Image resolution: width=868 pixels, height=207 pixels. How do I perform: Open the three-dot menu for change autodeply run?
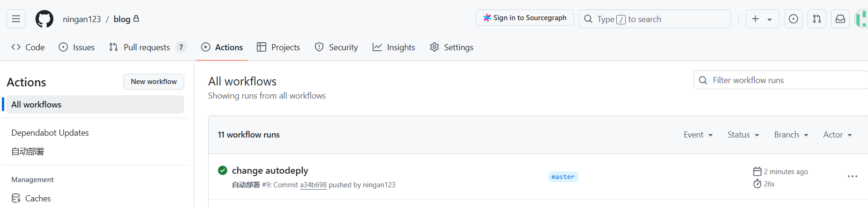click(x=853, y=176)
